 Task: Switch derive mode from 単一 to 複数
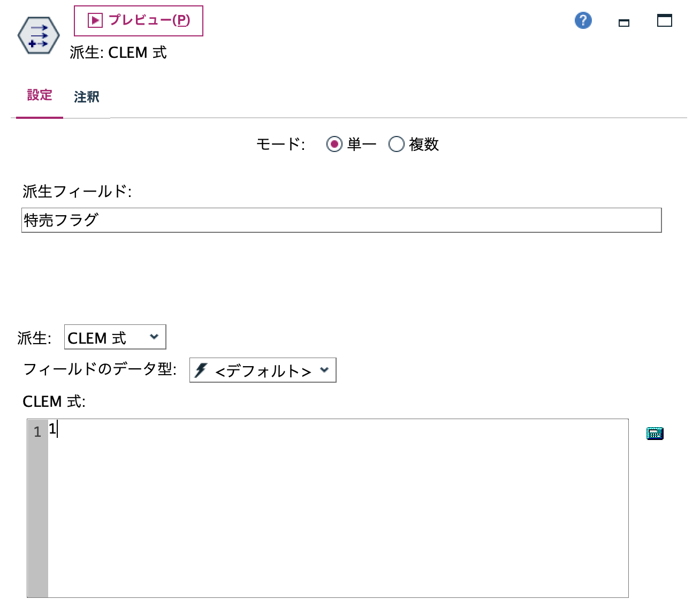pos(397,143)
